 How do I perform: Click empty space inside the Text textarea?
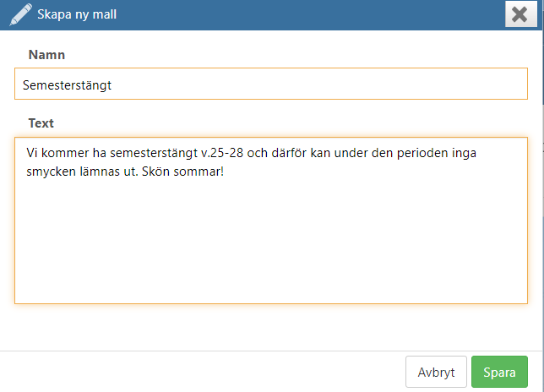pyautogui.click(x=271, y=242)
